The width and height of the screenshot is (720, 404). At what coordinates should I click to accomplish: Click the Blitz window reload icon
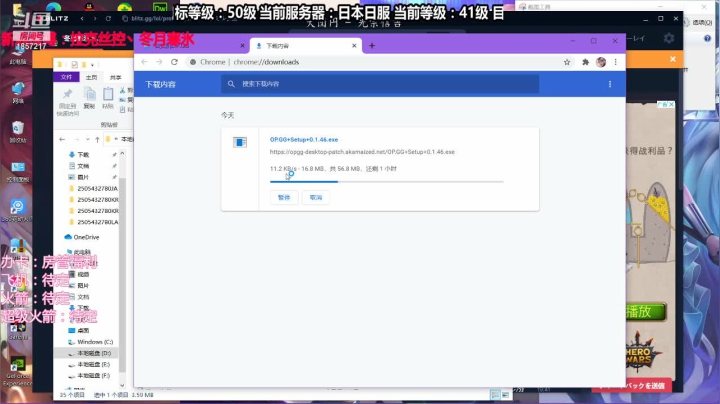[108, 18]
